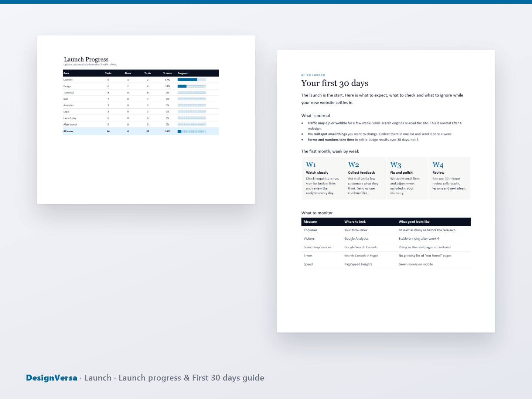Viewport: 532px width, 399px height.
Task: Click the "Green scores on mobile" cell
Action: (416, 264)
